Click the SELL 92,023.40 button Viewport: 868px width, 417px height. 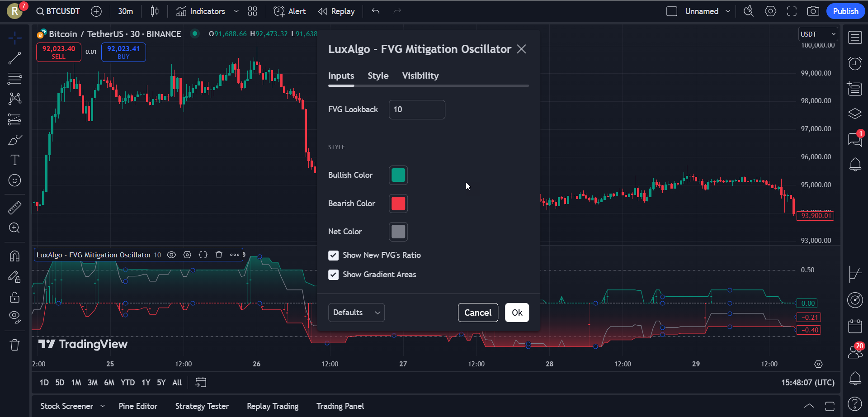pyautogui.click(x=59, y=52)
